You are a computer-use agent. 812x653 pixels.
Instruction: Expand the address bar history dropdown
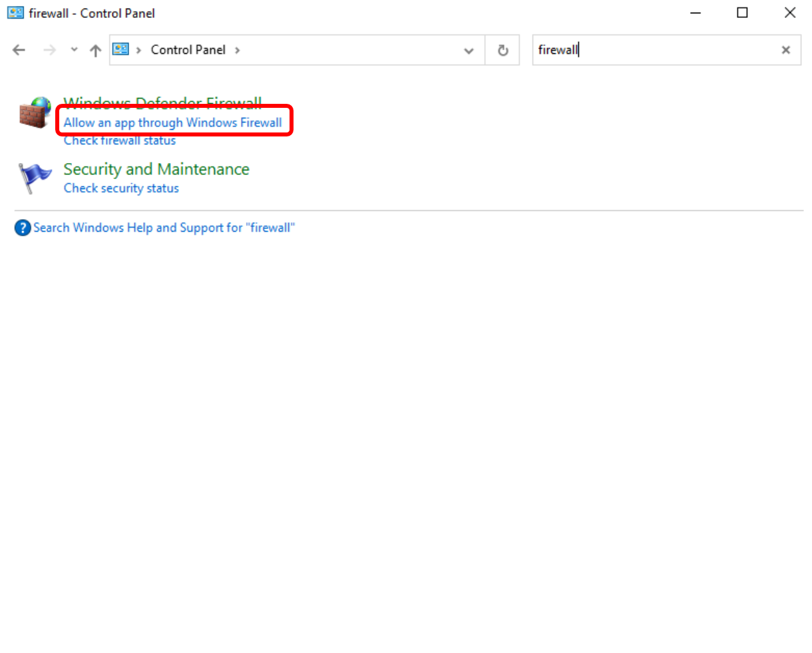coord(469,51)
